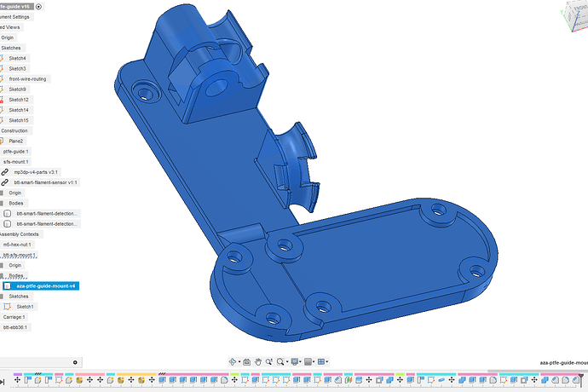Click the Zoom Window magnifier icon
This screenshot has width=588, height=392.
coord(280,361)
